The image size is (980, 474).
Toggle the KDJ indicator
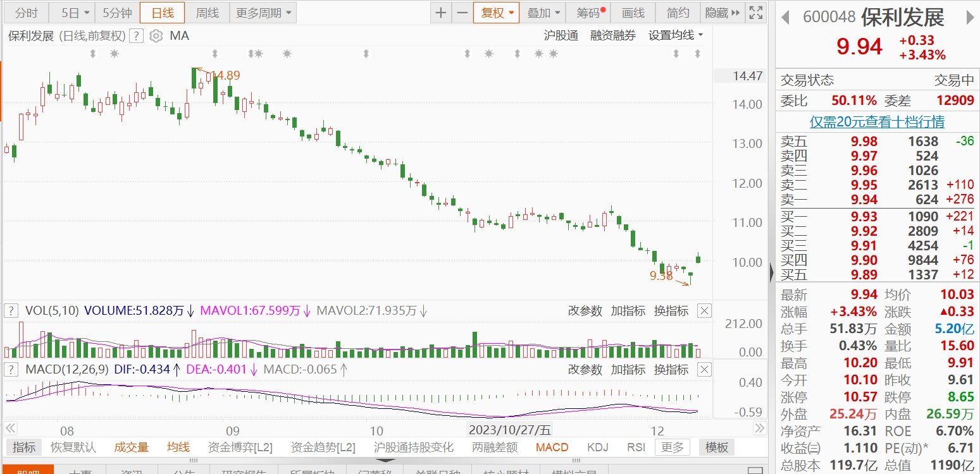pyautogui.click(x=597, y=447)
